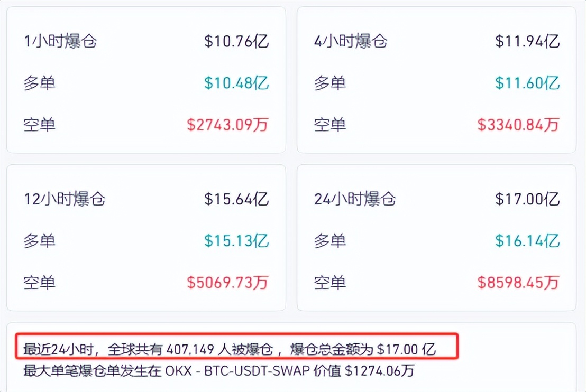Select the $17.00亿 value in 24小时爆仓 card
586x392 pixels.
pyautogui.click(x=527, y=199)
